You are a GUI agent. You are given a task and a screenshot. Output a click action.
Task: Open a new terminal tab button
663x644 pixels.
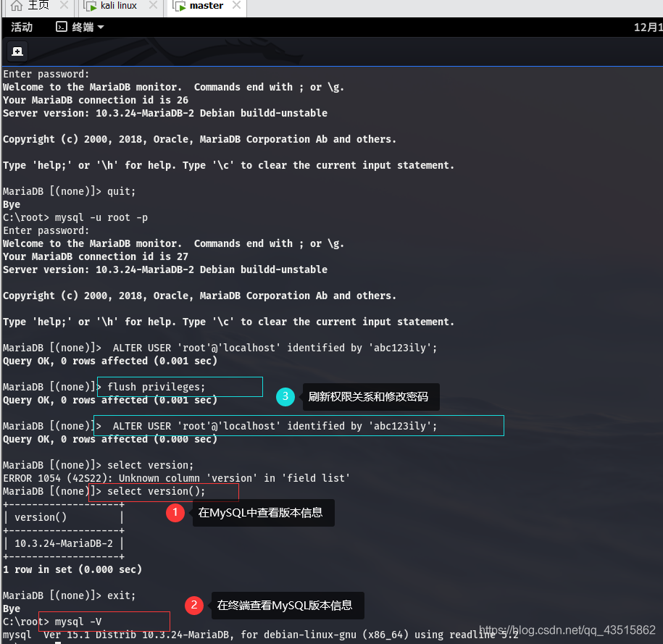pos(17,51)
